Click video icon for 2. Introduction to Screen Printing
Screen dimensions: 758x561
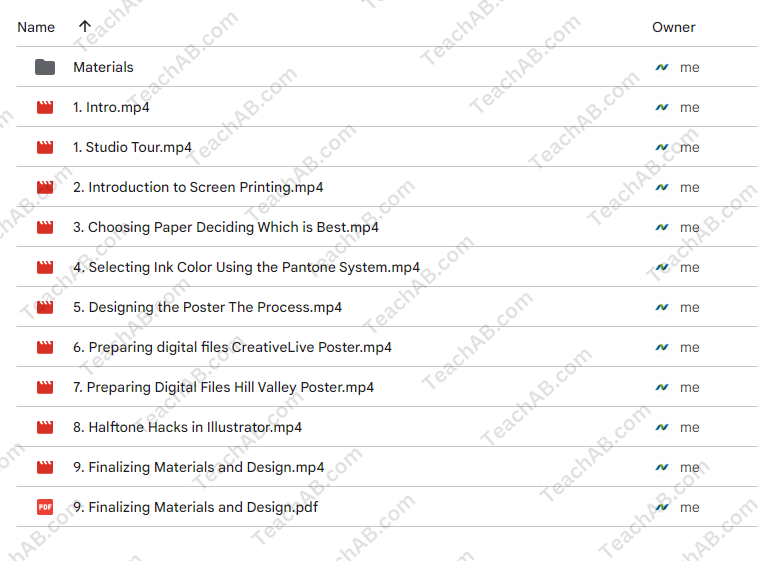(45, 187)
